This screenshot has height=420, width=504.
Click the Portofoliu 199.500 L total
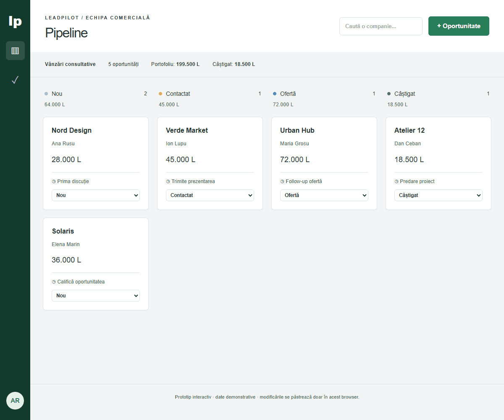176,64
